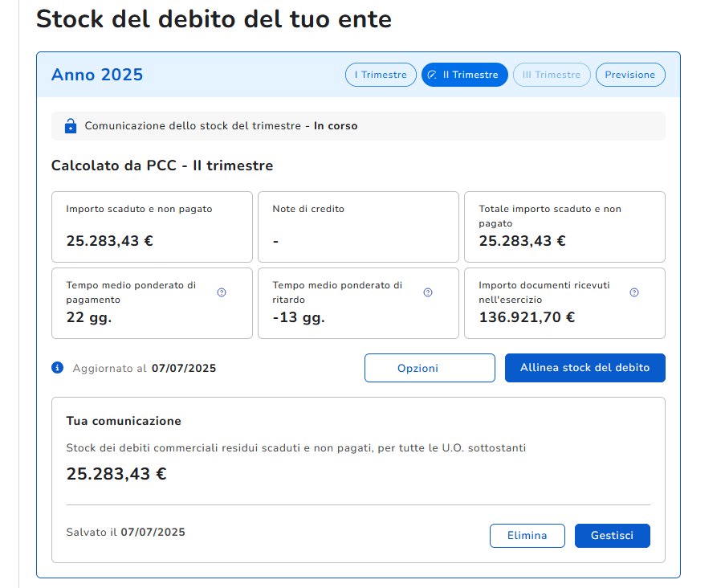
Task: Click the Tua comunicazione section title
Action: [x=124, y=421]
